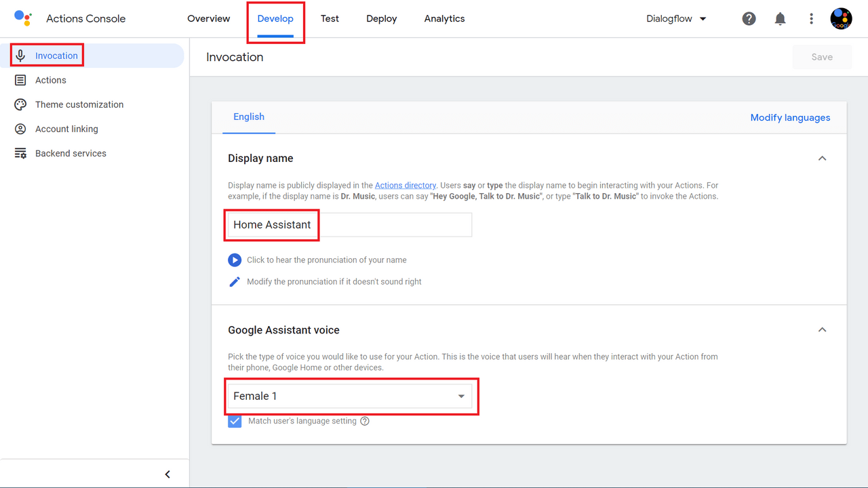Click the Display name input field

tap(350, 225)
